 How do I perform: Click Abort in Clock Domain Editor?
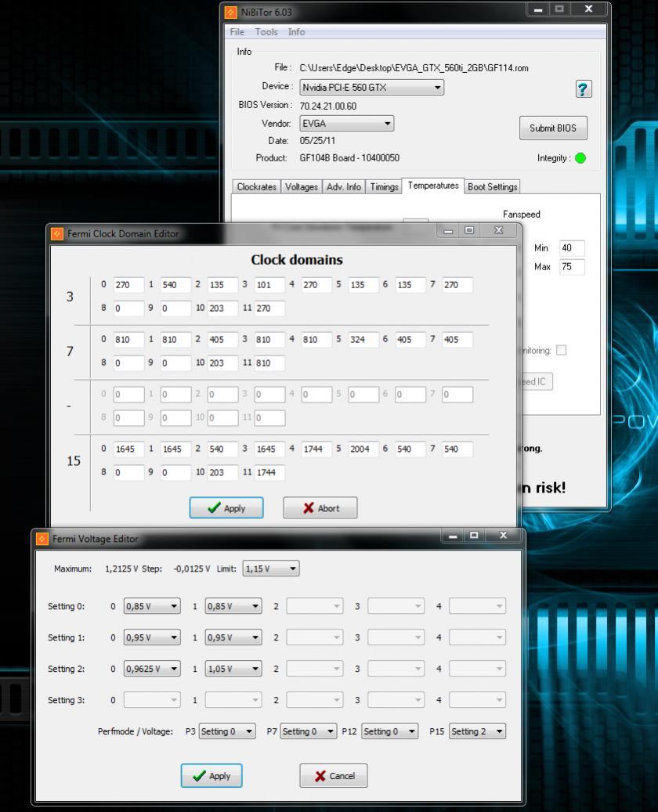click(320, 508)
